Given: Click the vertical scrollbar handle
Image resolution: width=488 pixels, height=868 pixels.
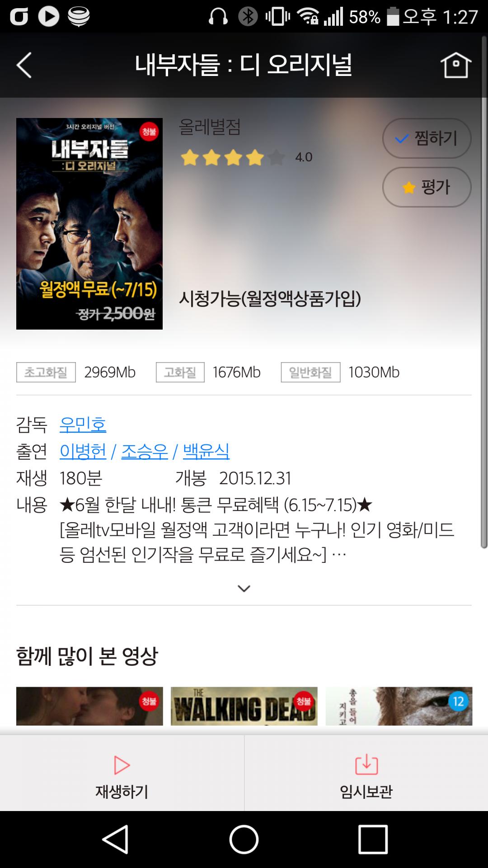Looking at the screenshot, I should point(484,292).
